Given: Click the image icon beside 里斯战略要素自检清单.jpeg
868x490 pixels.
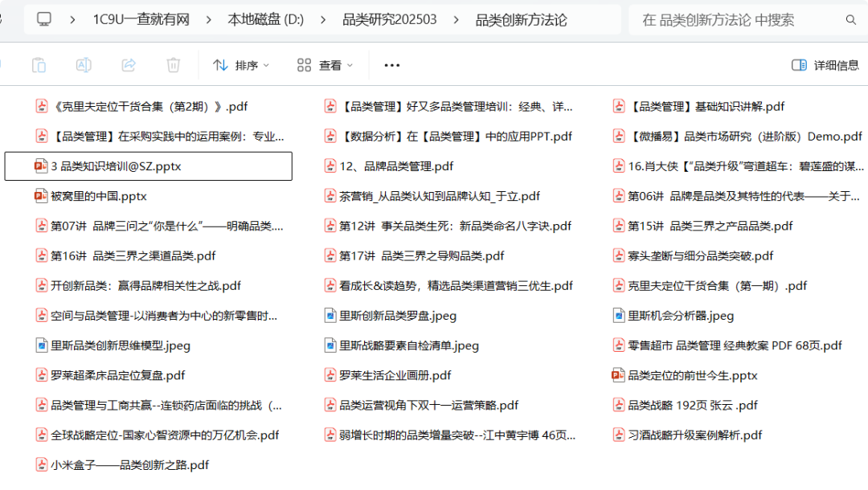Looking at the screenshot, I should pyautogui.click(x=330, y=345).
